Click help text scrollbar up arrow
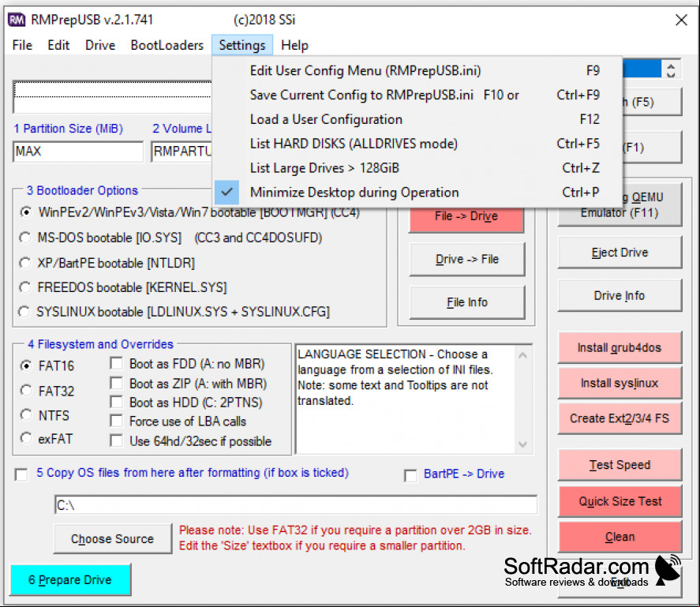Screen dimensions: 700x607 [x=522, y=355]
